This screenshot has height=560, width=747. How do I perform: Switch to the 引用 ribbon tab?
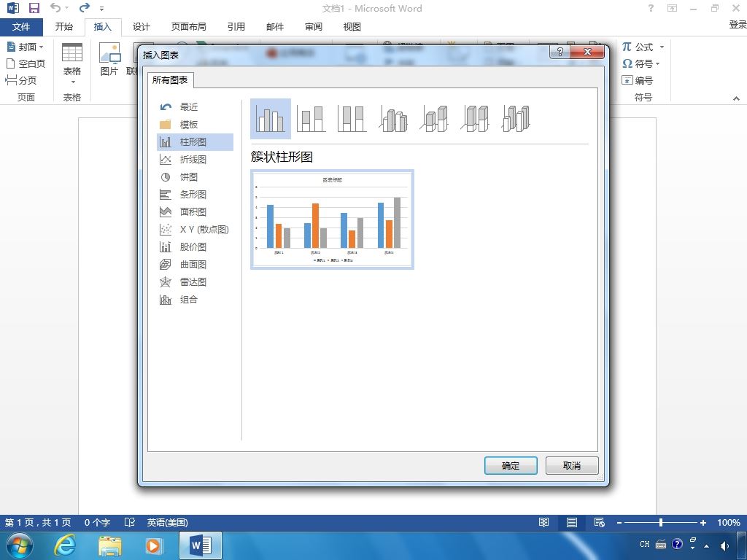coord(236,27)
